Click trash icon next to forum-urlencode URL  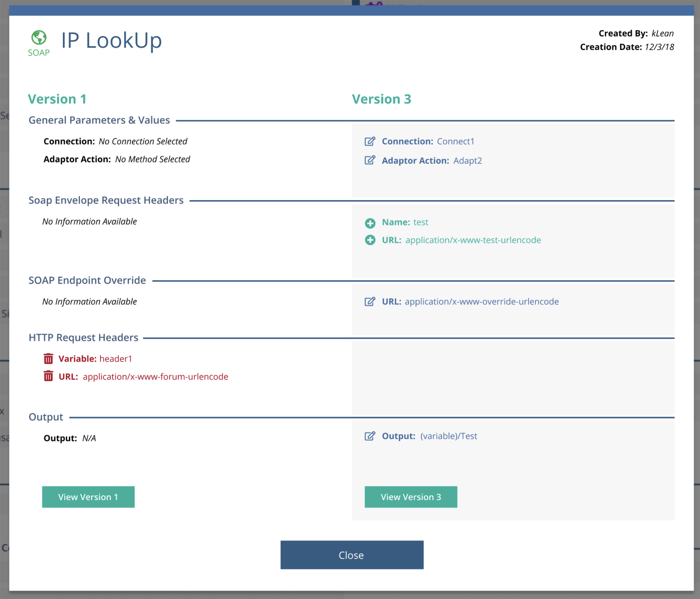point(48,376)
